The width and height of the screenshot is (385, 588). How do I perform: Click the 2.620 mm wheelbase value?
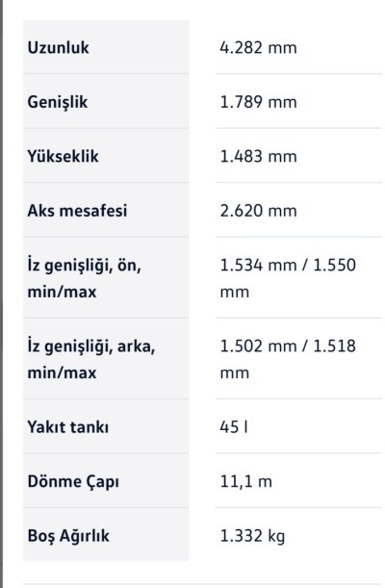click(258, 211)
